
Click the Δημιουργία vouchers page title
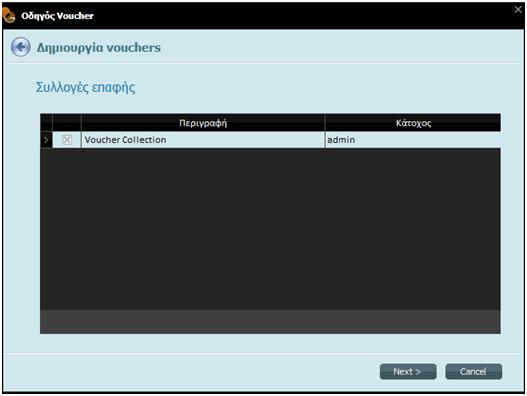(x=98, y=47)
